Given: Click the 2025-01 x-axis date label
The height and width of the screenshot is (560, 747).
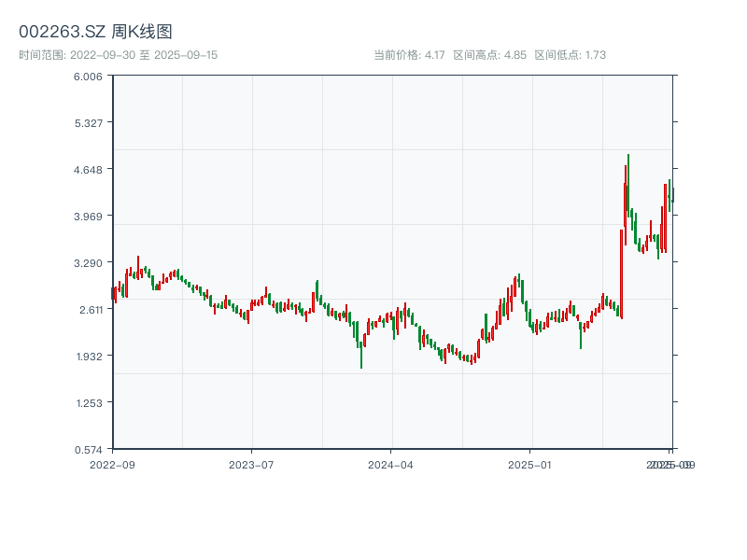Looking at the screenshot, I should point(531,464).
